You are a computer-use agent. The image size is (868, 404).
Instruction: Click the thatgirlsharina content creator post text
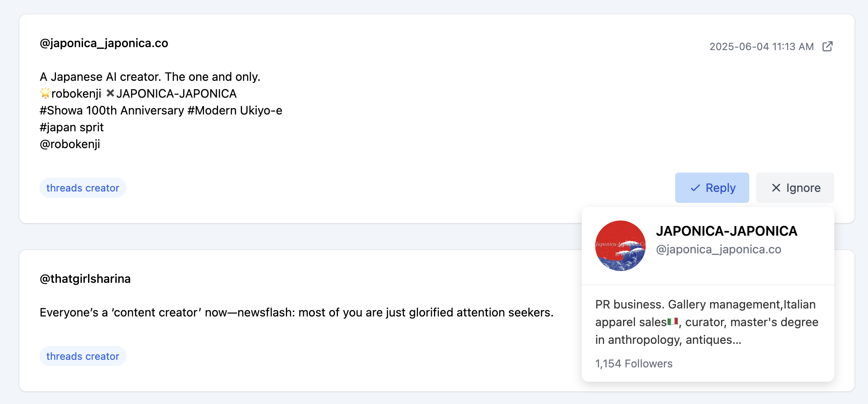(296, 313)
